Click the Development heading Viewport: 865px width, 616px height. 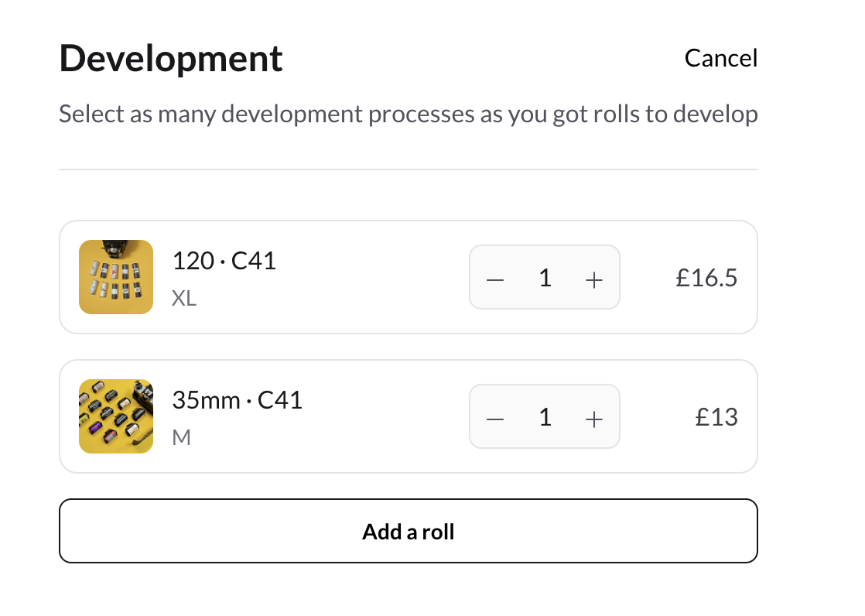(171, 59)
